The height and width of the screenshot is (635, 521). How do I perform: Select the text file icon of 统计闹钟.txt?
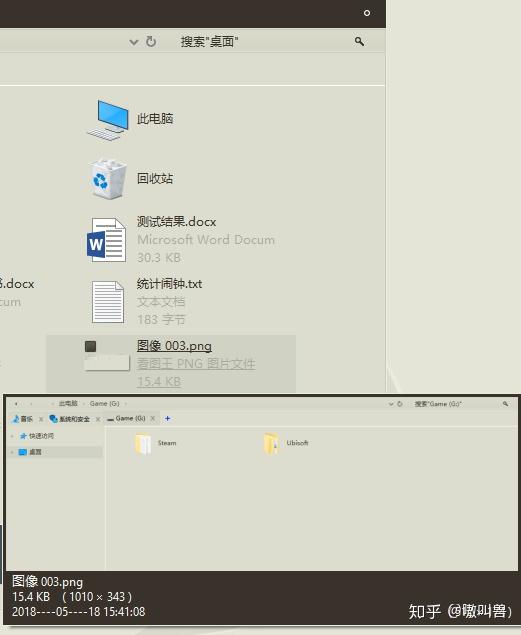pyautogui.click(x=108, y=302)
